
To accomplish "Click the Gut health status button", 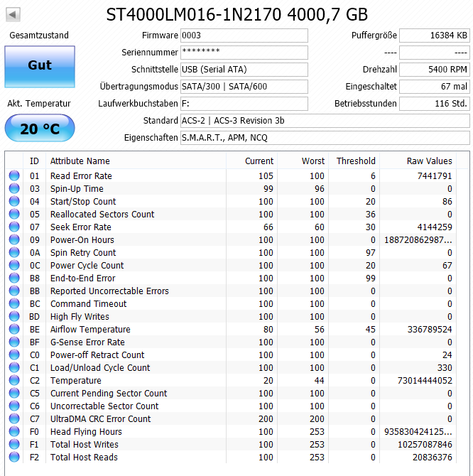I will click(40, 67).
